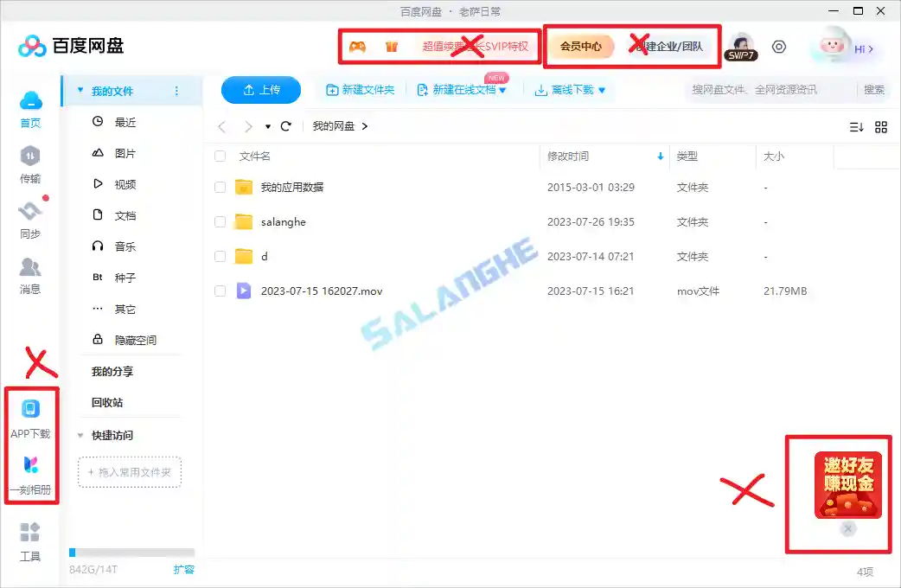This screenshot has height=588, width=901.
Task: Click 扩容 to expand storage
Action: coord(184,569)
